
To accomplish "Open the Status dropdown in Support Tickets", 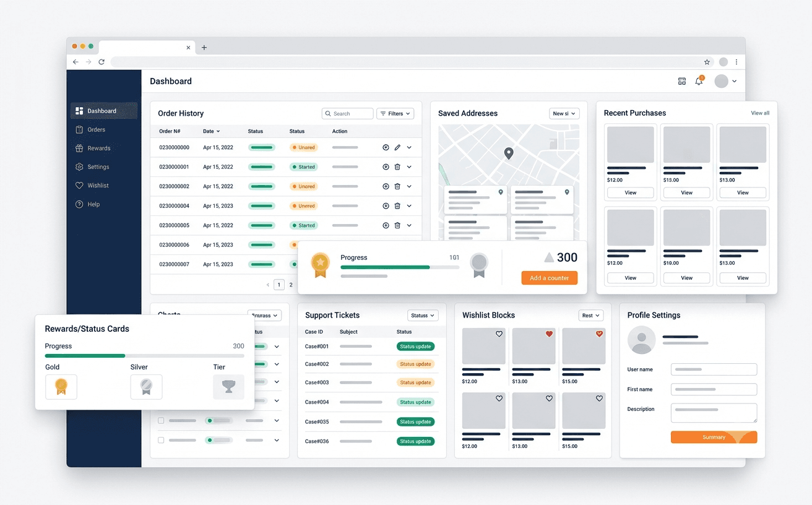I will [x=423, y=316].
